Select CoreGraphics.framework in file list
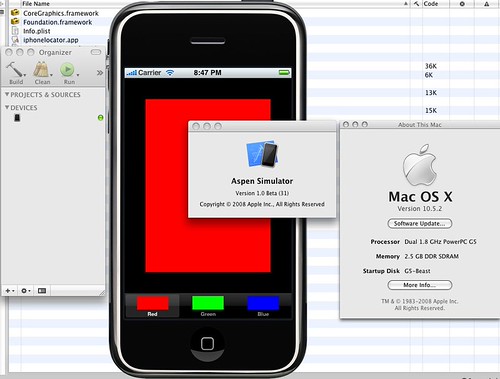 pyautogui.click(x=61, y=13)
